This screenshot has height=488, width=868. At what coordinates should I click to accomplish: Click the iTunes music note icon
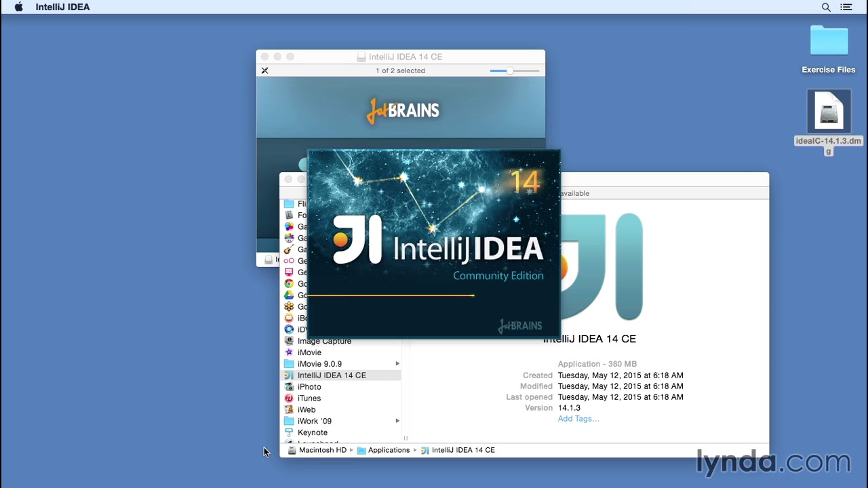[x=289, y=399]
